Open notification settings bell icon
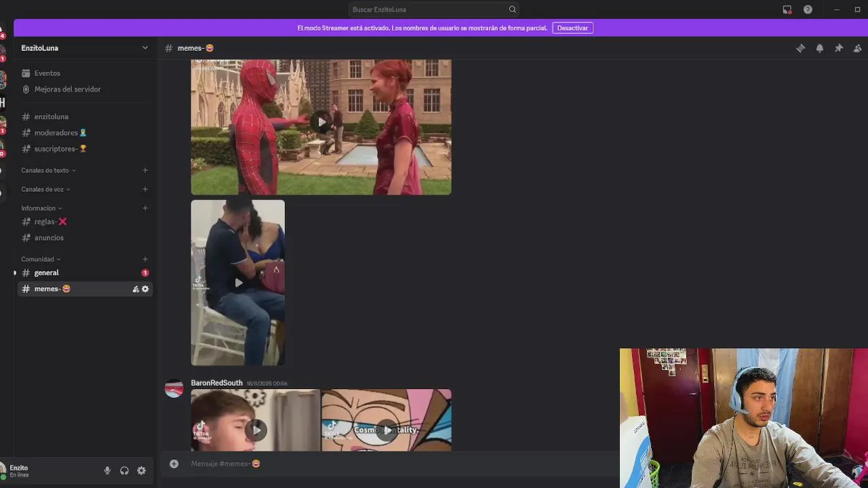 [819, 48]
